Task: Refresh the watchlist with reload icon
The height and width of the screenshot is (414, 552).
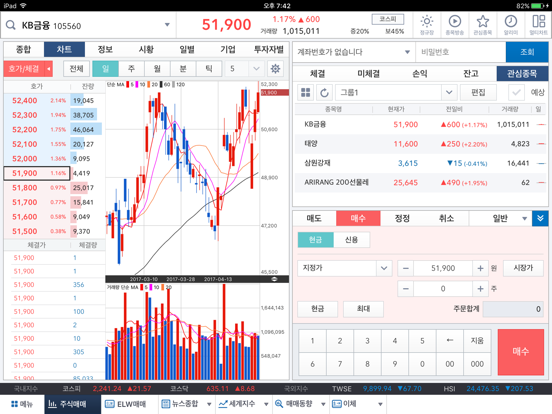Action: pyautogui.click(x=324, y=93)
